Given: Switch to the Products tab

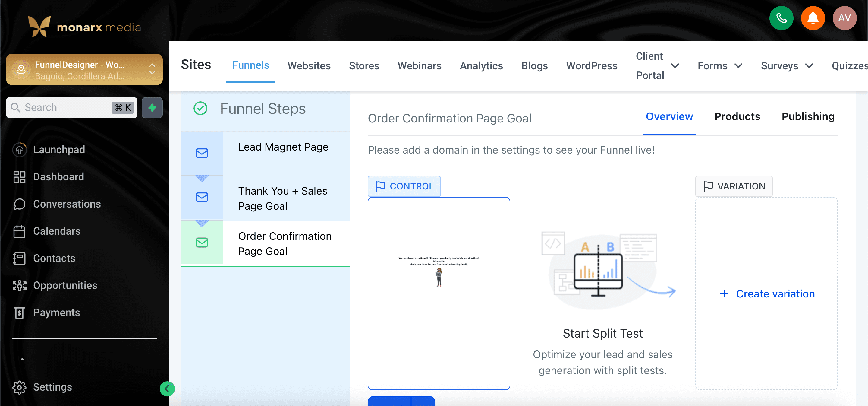Looking at the screenshot, I should 737,116.
